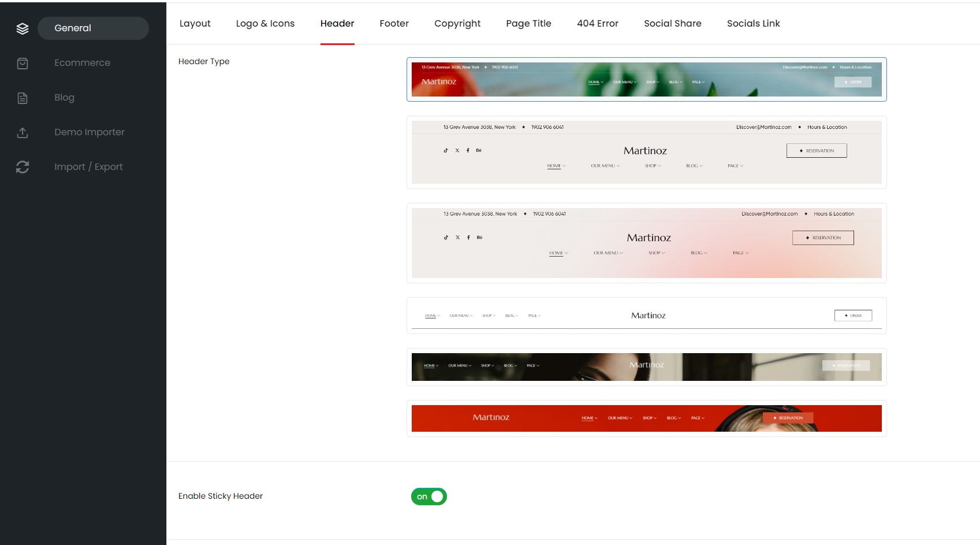
Task: Select the pink gradient header layout
Action: 646,243
